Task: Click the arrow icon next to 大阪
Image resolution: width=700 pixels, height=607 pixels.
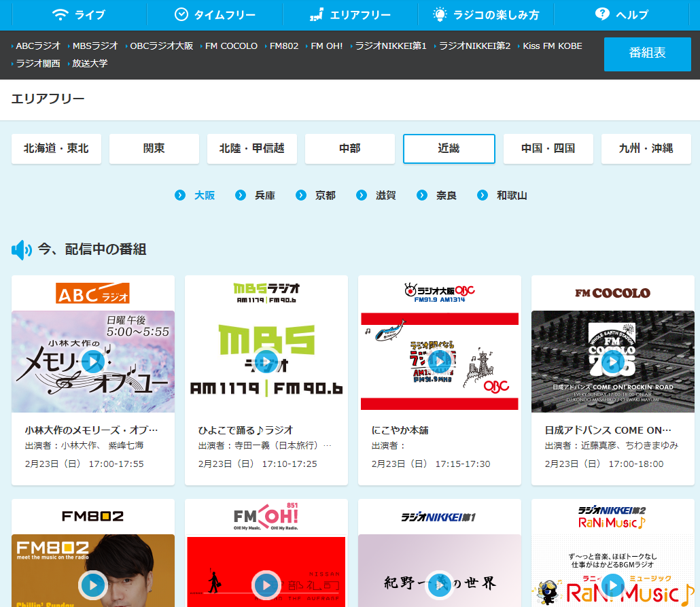Action: point(180,195)
